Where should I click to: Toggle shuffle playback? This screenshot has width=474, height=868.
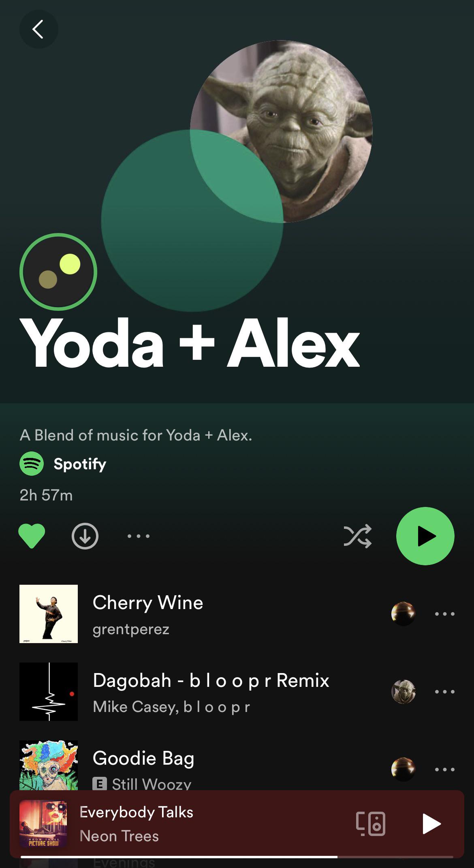click(x=357, y=536)
